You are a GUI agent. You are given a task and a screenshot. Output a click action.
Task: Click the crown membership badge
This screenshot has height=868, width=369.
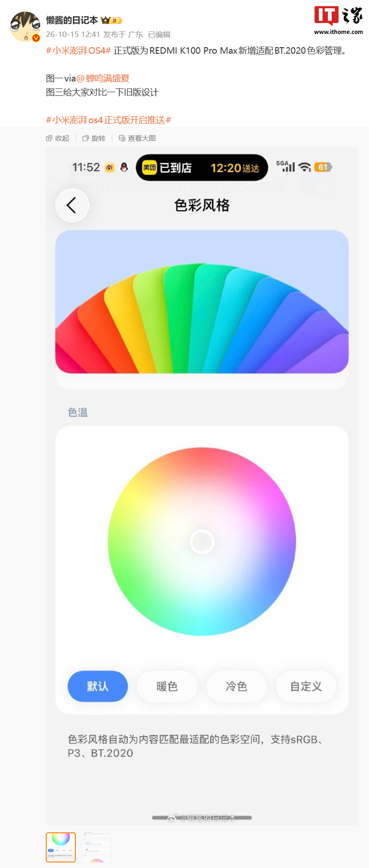pos(111,20)
